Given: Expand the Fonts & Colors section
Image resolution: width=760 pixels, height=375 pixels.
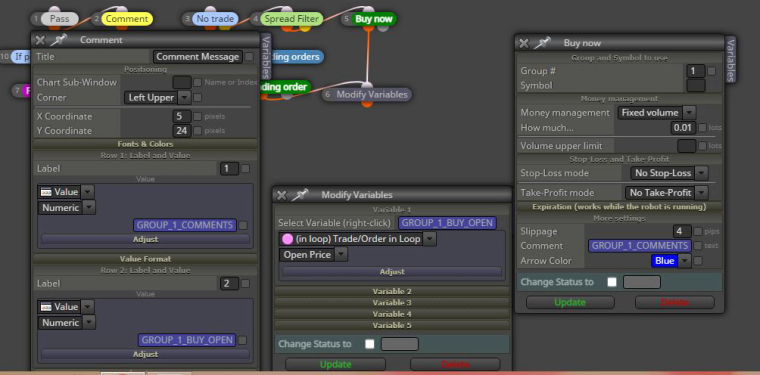Looking at the screenshot, I should [145, 144].
